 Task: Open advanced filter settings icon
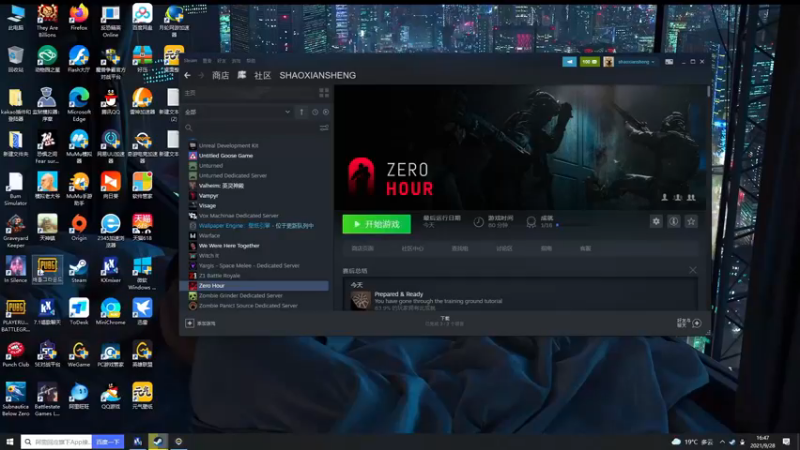click(x=324, y=128)
